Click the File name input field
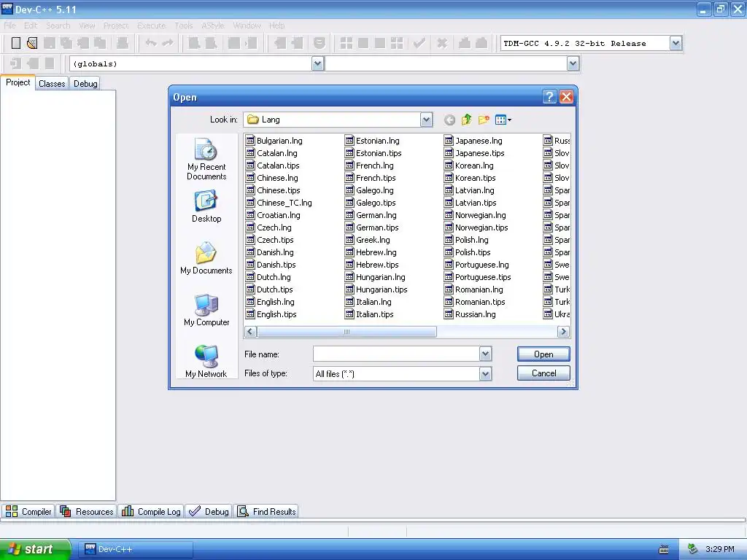The width and height of the screenshot is (747, 560). coord(396,354)
